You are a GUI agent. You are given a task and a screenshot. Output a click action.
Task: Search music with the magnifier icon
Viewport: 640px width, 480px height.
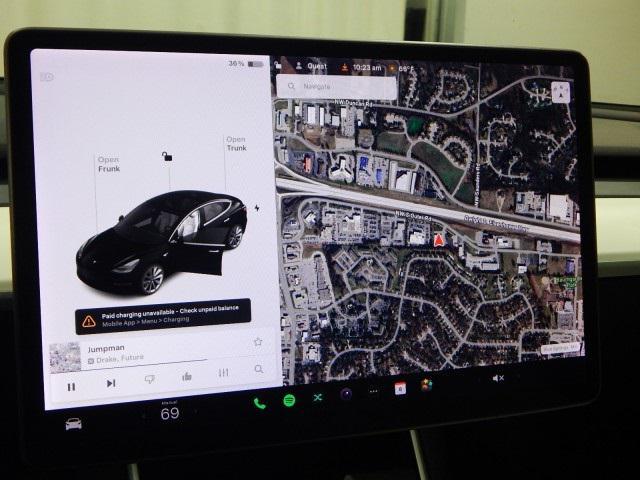coord(259,370)
